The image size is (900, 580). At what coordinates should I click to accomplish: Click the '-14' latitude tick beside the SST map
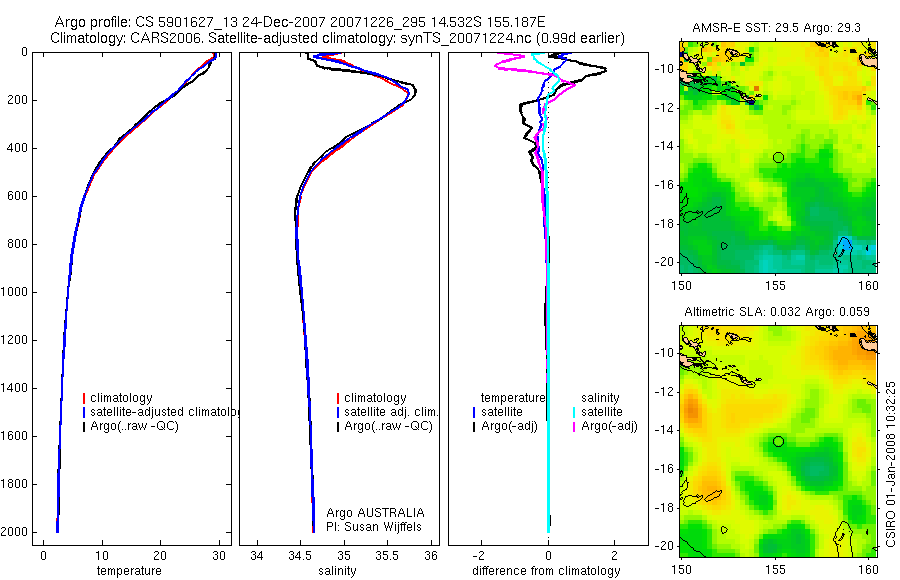tap(664, 146)
